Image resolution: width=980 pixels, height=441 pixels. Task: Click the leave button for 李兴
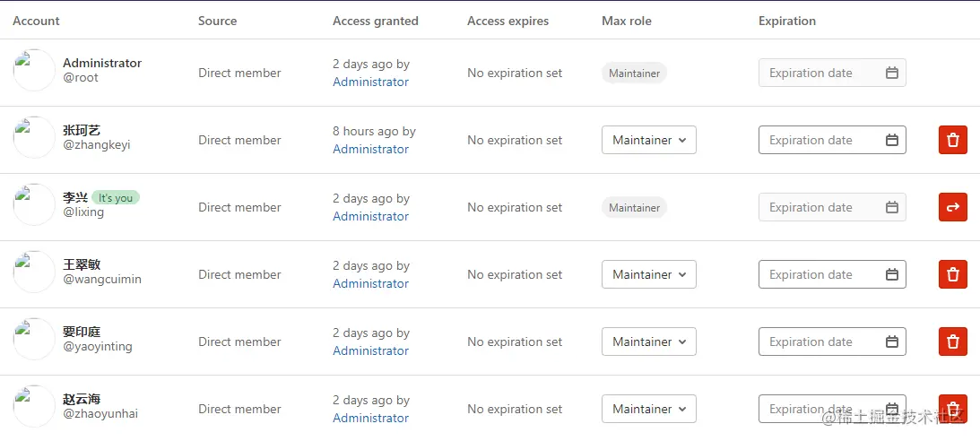952,207
